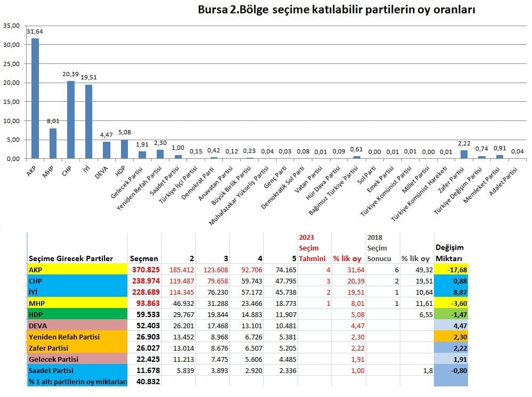The image size is (532, 397).
Task: Click the İYİ bar in the chart
Action: click(88, 121)
